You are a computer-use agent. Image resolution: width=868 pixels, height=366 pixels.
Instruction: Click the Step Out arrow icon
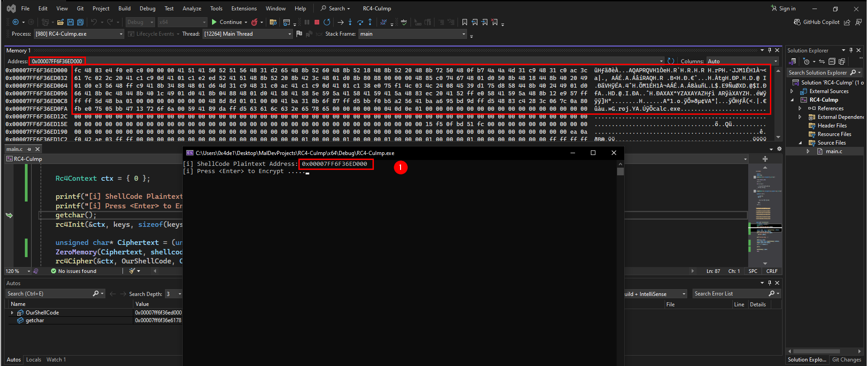[370, 22]
